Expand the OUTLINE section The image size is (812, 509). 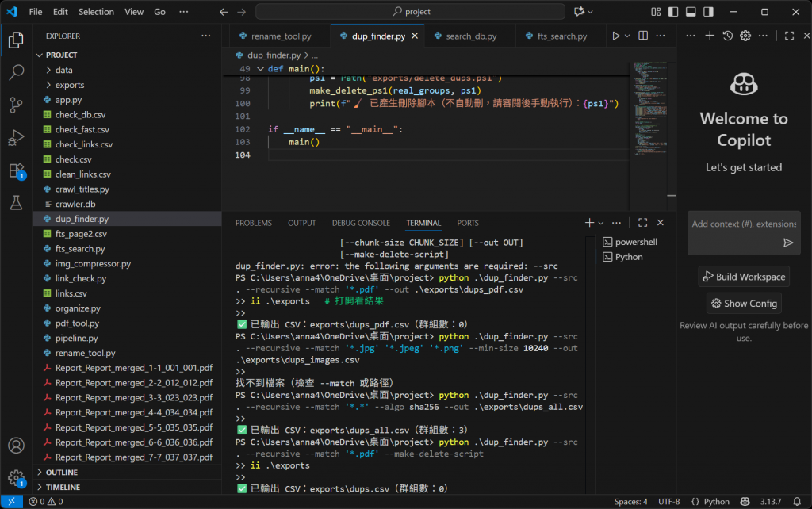[62, 473]
